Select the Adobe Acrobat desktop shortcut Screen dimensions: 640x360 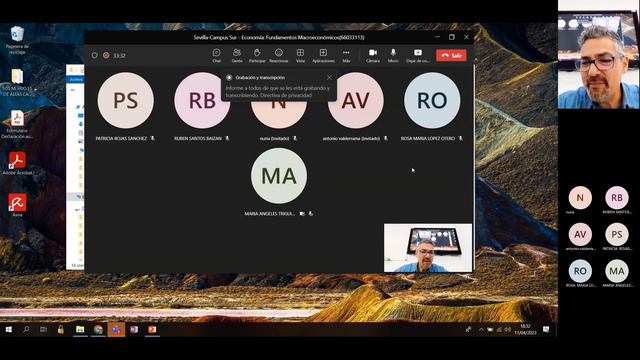coord(17,163)
